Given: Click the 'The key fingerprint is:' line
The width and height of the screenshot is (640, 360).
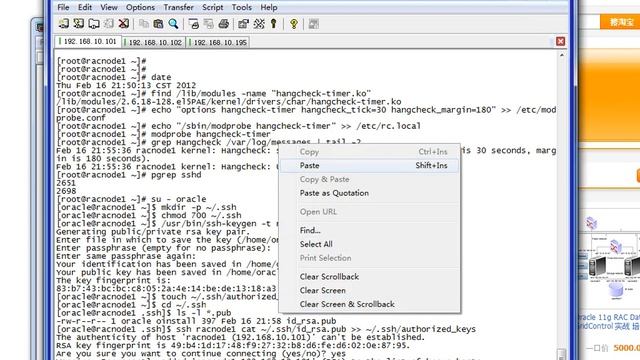Looking at the screenshot, I should (x=113, y=280).
